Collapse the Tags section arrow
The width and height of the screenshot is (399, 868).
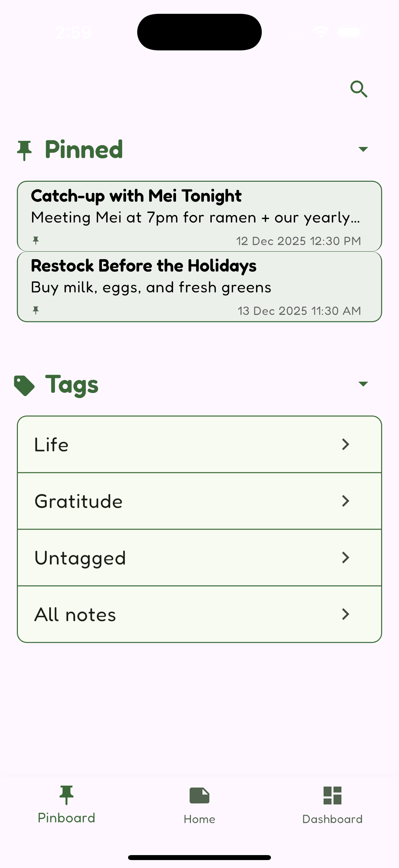[x=363, y=384]
